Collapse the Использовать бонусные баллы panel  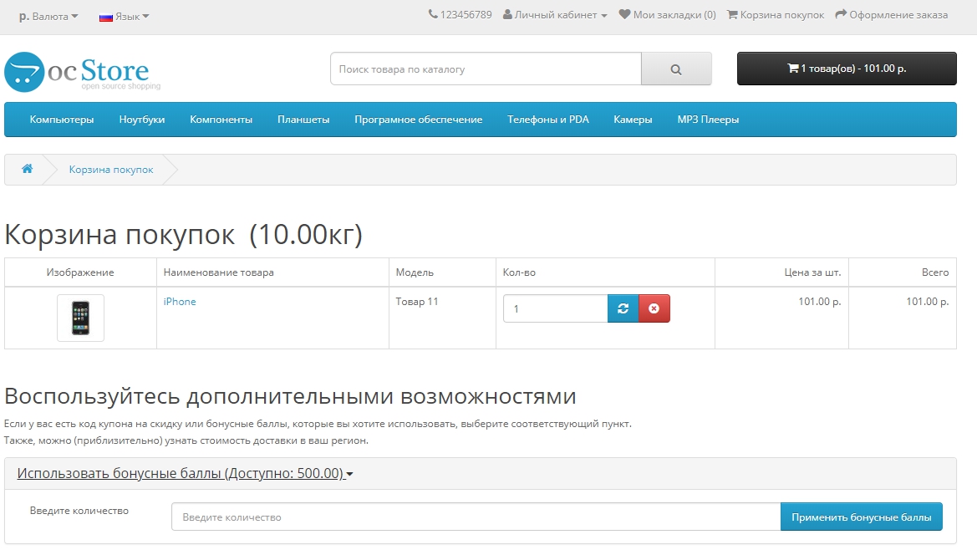click(x=185, y=473)
